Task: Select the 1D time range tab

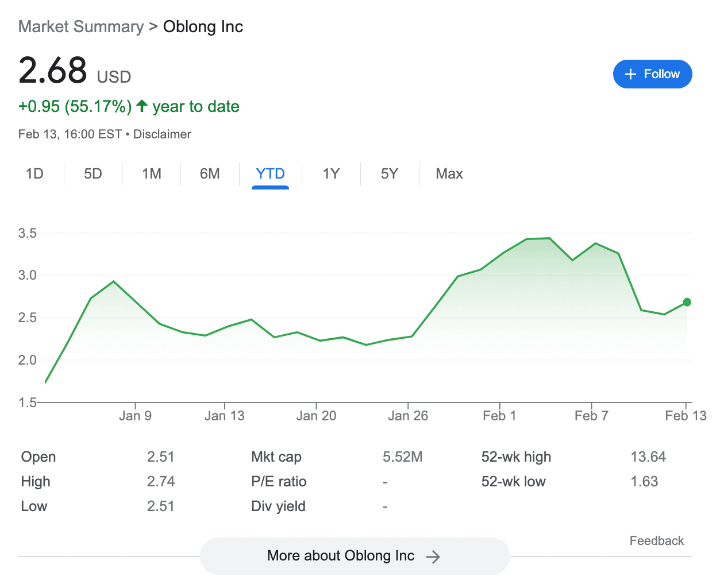Action: tap(34, 174)
